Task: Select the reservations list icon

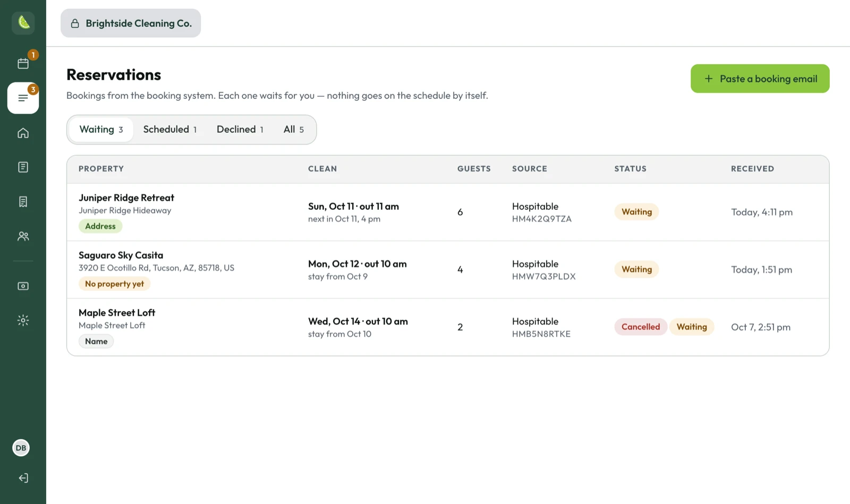Action: (23, 98)
